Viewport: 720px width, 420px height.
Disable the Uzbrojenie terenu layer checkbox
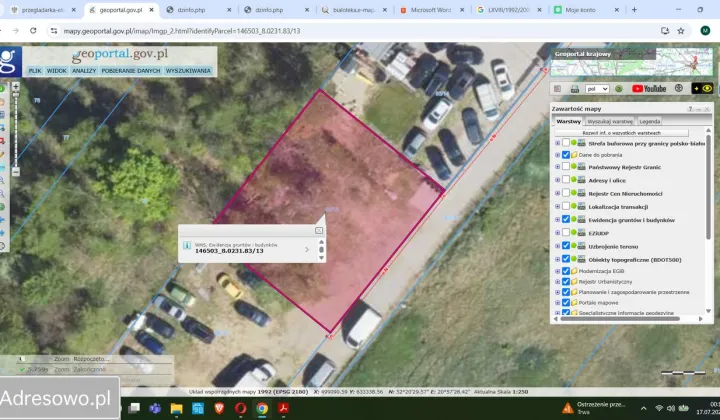(566, 246)
